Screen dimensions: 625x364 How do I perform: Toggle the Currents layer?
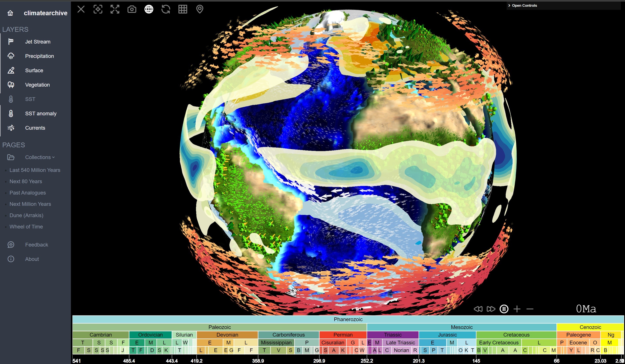[x=35, y=128]
